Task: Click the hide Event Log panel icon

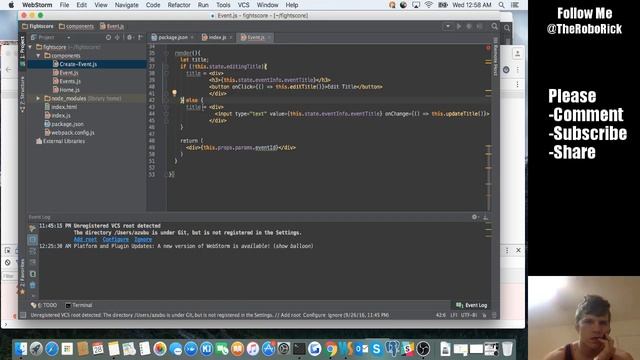Action: (486, 217)
